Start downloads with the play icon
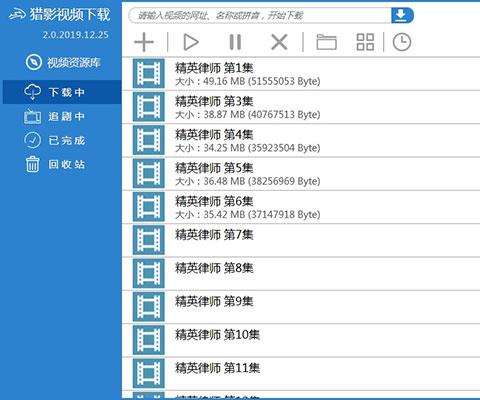Image resolution: width=480 pixels, height=400 pixels. 191,42
